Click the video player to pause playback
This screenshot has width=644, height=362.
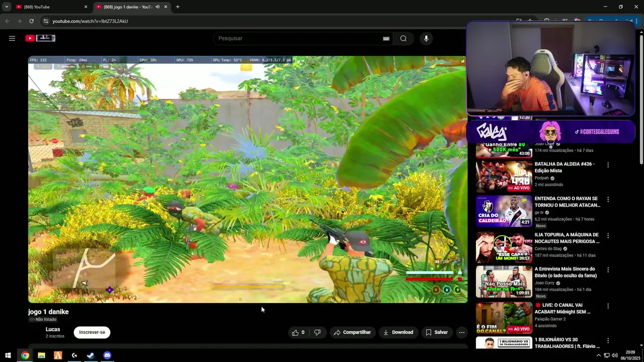point(248,179)
